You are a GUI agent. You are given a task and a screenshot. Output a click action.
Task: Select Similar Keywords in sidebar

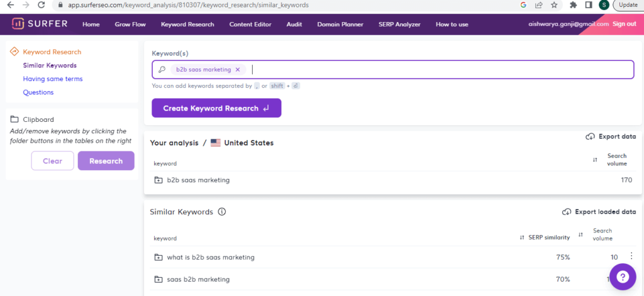[50, 65]
